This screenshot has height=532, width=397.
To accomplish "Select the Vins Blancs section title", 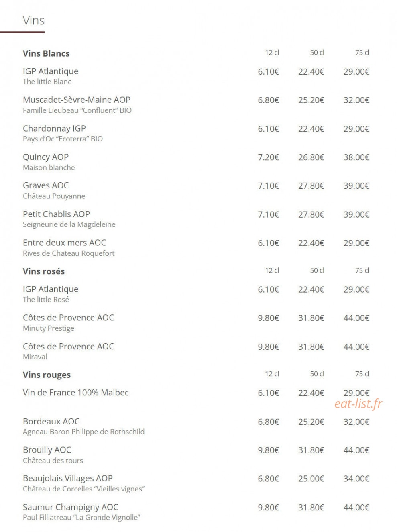I will pos(46,53).
